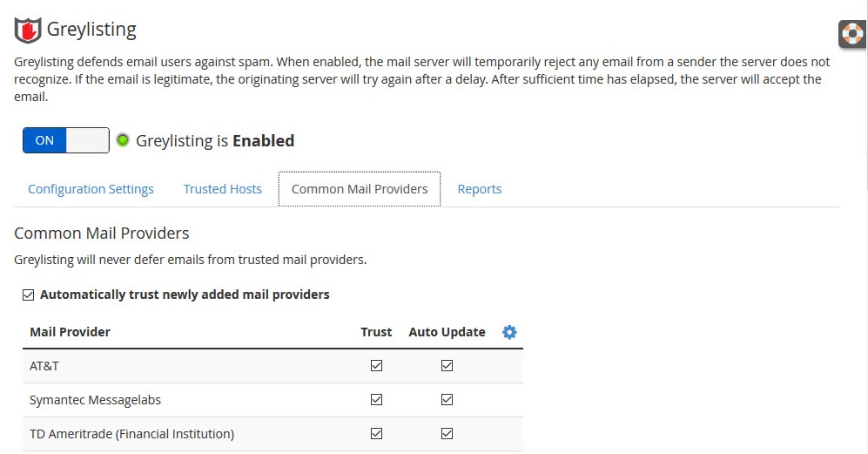The width and height of the screenshot is (868, 454).
Task: Select the Common Mail Providers tab
Action: (x=360, y=189)
